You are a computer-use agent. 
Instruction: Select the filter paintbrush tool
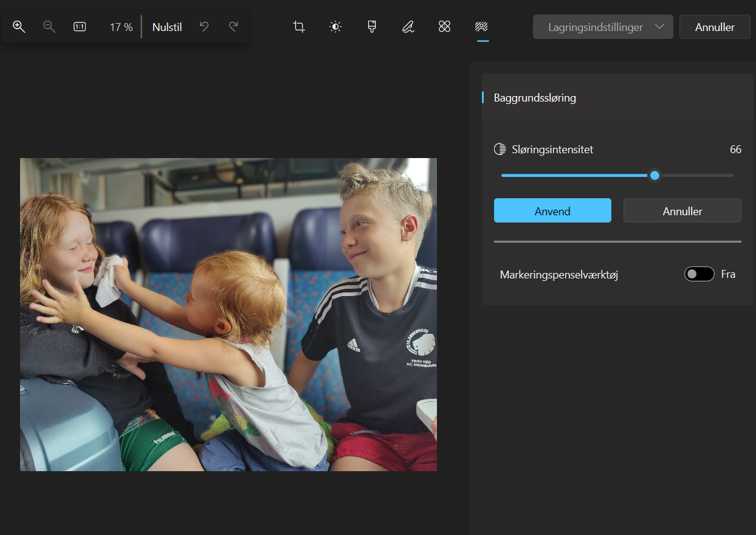(371, 27)
